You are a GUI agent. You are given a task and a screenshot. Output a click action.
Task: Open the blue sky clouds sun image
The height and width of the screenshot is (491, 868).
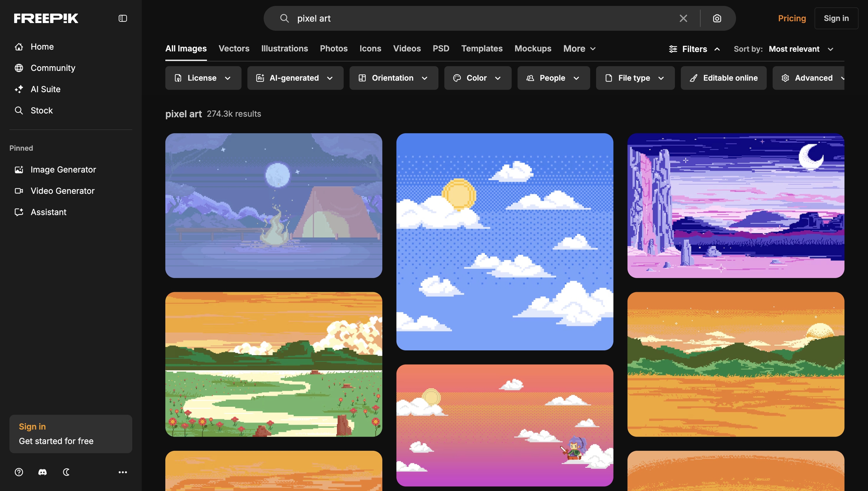click(x=505, y=241)
